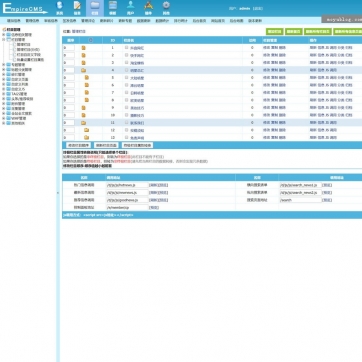Tick the checkbox in the ID 4 row
362x362 pixels.
pos(126,70)
